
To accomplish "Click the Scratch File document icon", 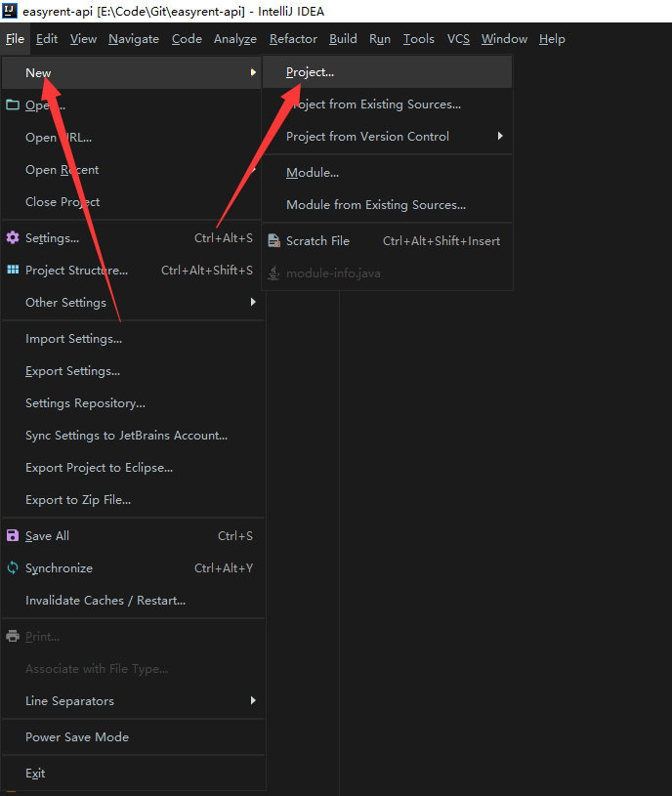I will pos(274,240).
